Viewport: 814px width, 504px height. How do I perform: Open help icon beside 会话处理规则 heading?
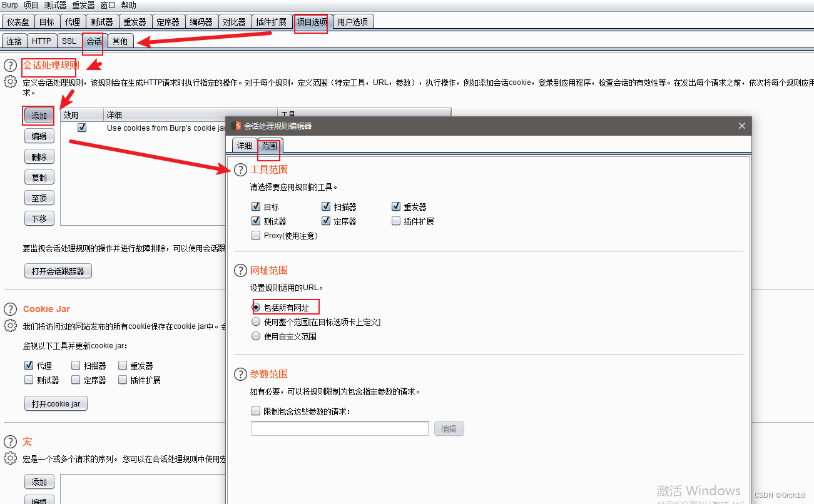pos(10,65)
